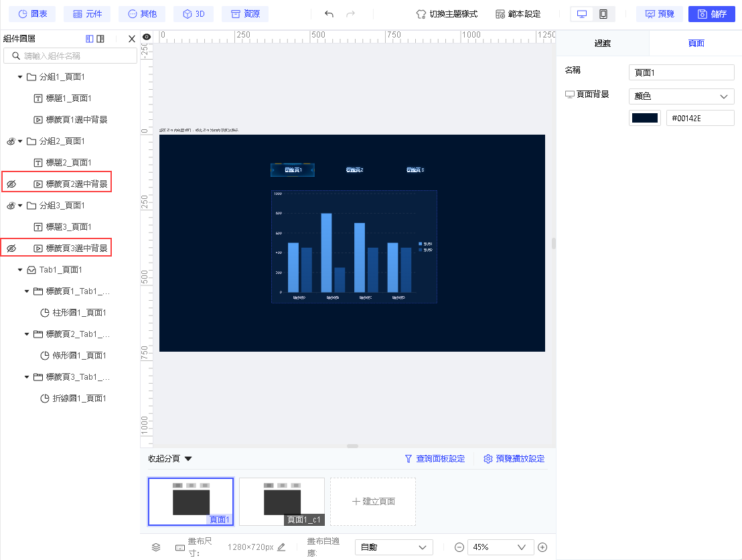The image size is (742, 560).
Task: Open the 元件 menu
Action: click(87, 14)
